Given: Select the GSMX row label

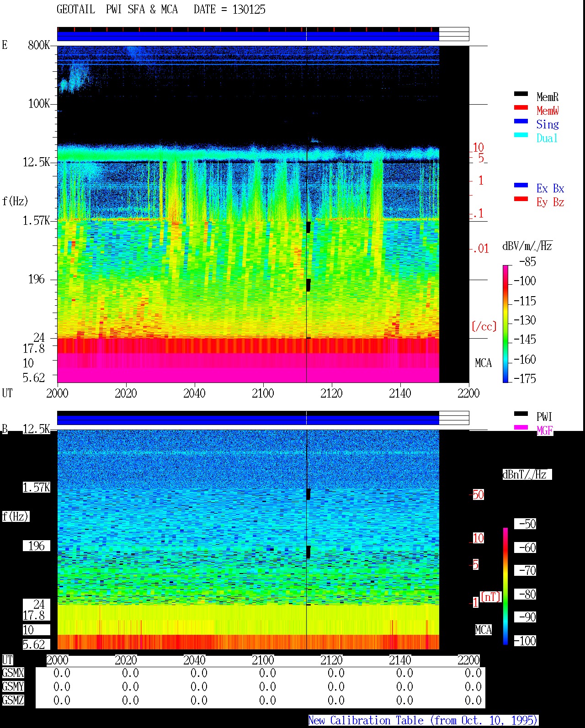Looking at the screenshot, I should 13,673.
